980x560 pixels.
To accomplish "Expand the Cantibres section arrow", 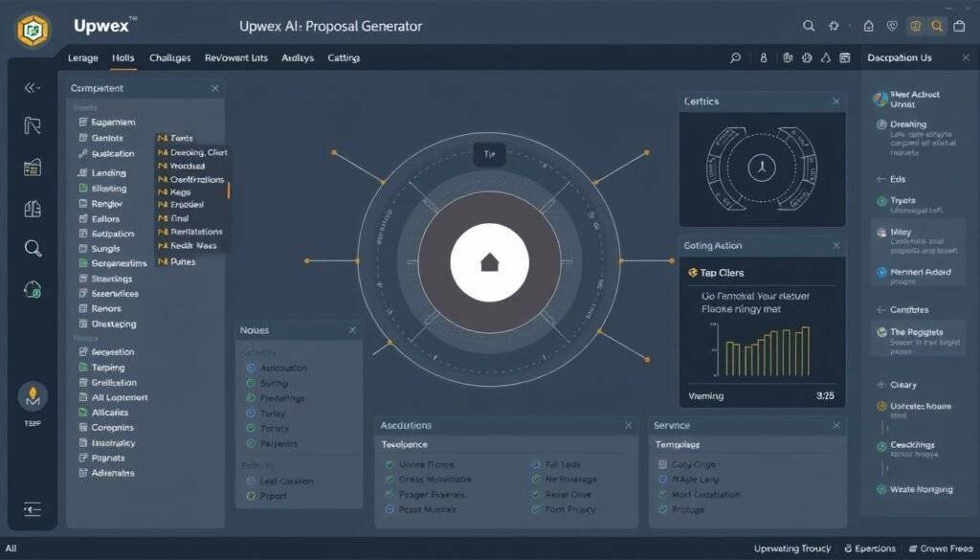I will point(881,309).
